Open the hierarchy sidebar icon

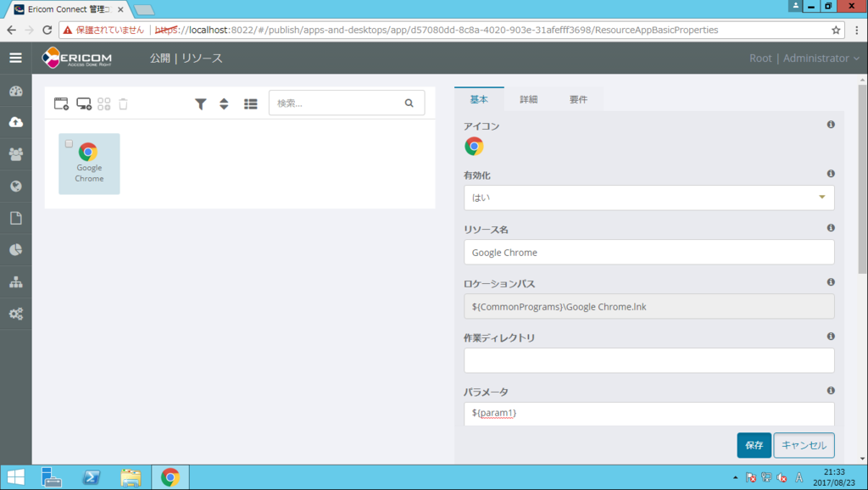tap(15, 281)
